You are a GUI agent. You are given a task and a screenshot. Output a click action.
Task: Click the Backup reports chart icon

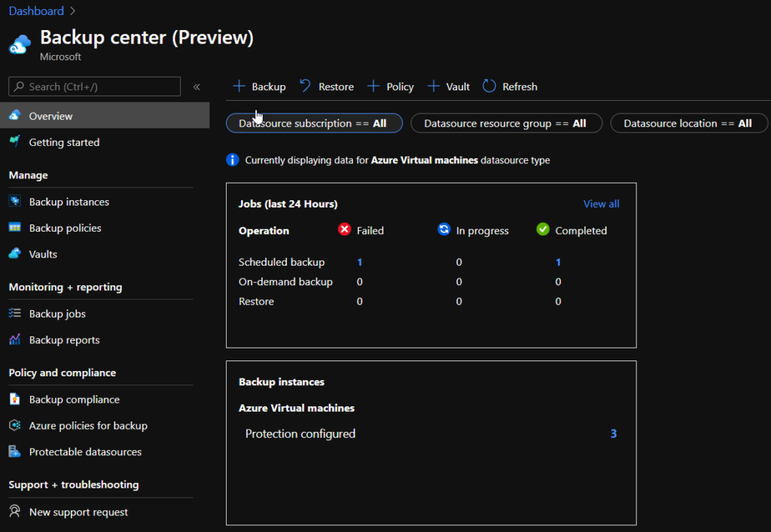[x=15, y=339]
